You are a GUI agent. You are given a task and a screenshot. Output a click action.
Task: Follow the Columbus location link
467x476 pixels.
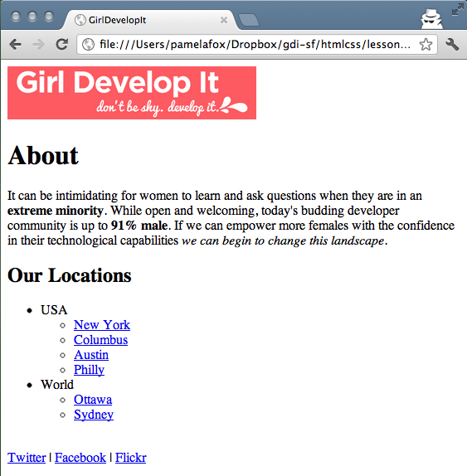click(100, 340)
